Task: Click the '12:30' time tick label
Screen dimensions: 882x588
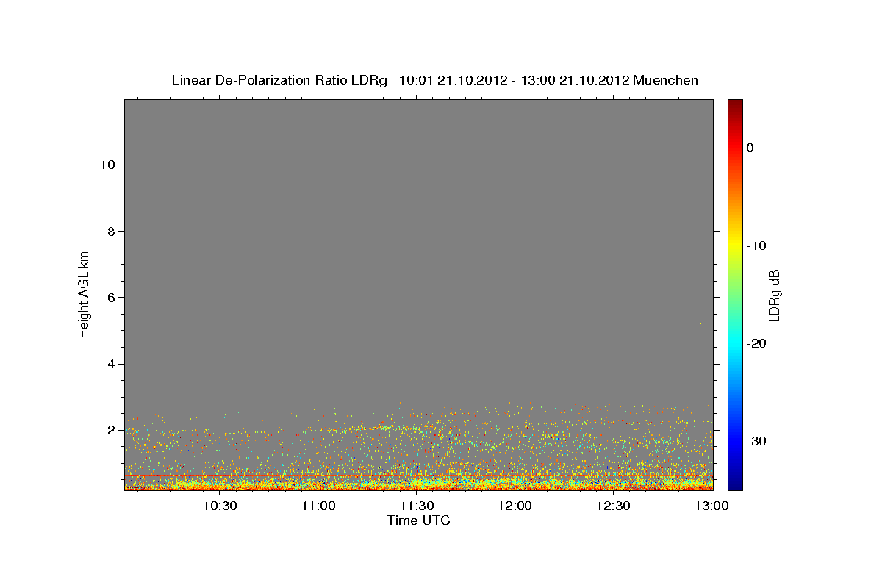Action: (613, 506)
